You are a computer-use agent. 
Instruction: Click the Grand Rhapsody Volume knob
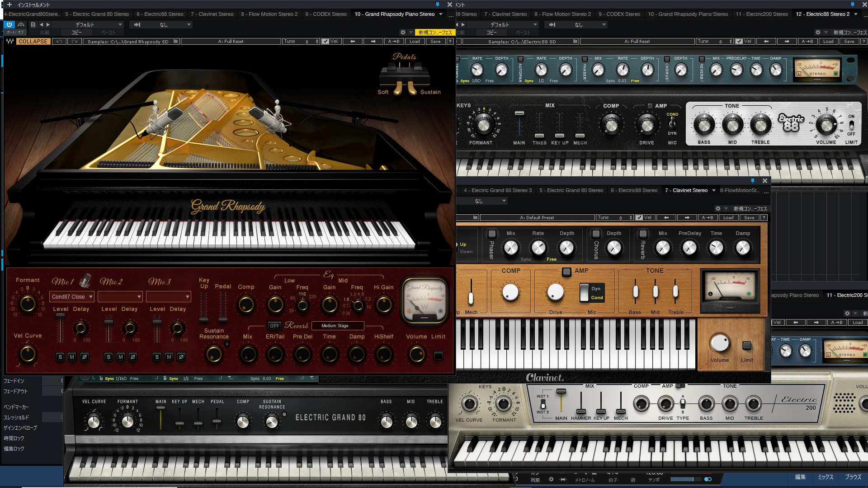417,354
